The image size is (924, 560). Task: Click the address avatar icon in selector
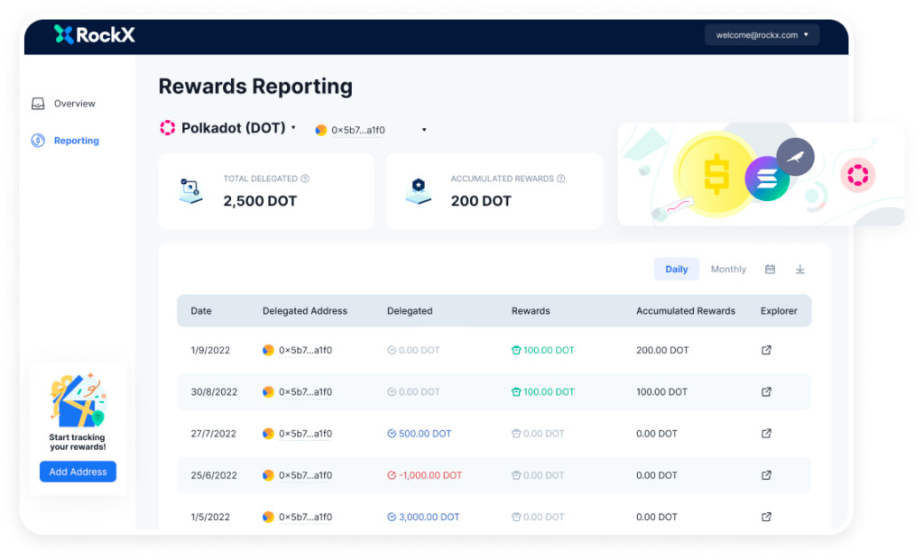pos(320,130)
